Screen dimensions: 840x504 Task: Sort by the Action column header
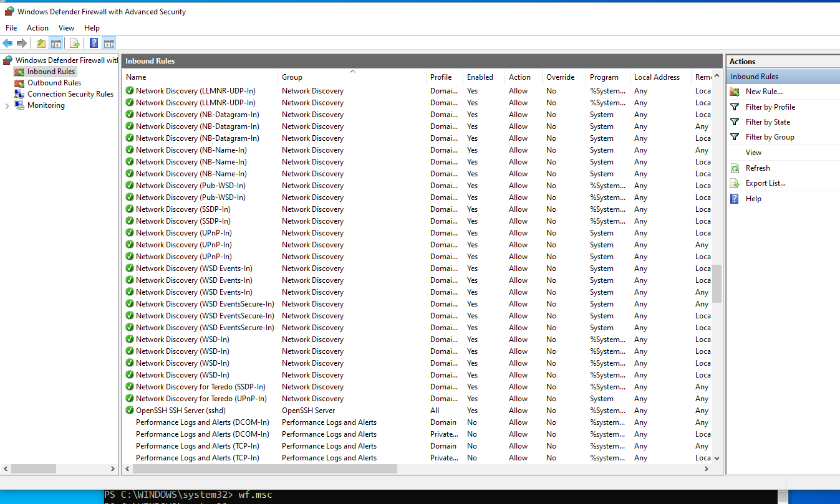(523, 77)
